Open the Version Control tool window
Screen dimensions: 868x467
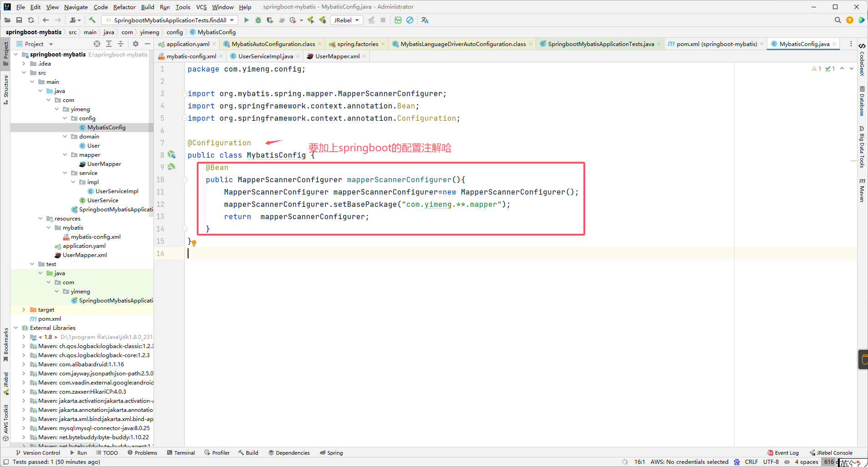pyautogui.click(x=38, y=452)
